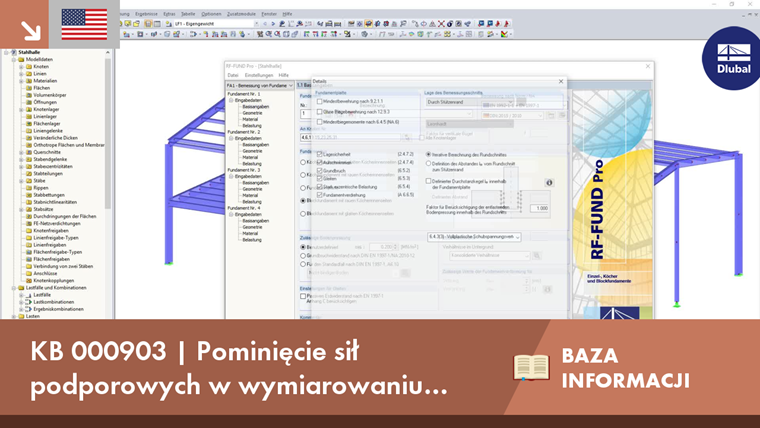The height and width of the screenshot is (428, 760).
Task: Select Stabbettungen in the navigator tree
Action: 49,195
